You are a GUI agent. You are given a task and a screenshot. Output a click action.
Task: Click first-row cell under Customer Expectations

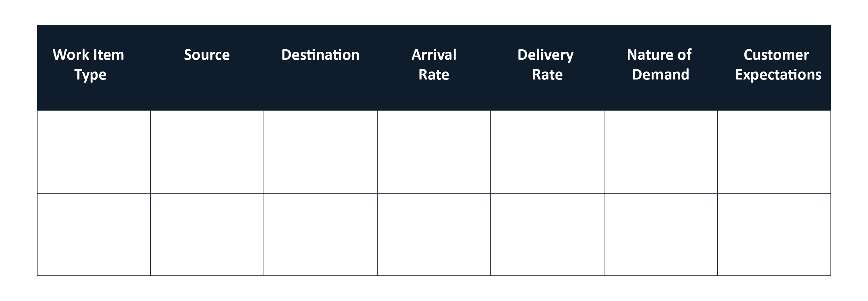click(774, 152)
